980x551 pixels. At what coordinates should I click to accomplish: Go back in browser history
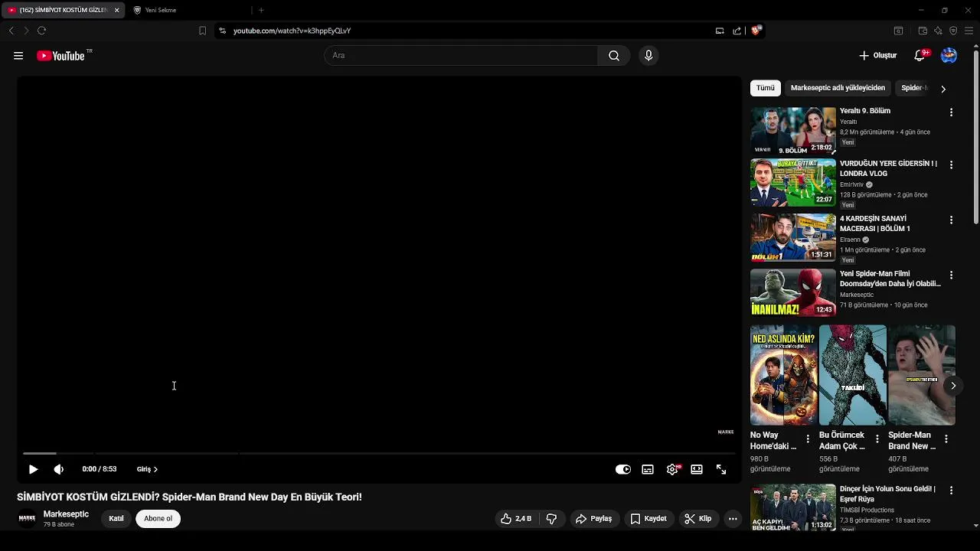pos(11,31)
